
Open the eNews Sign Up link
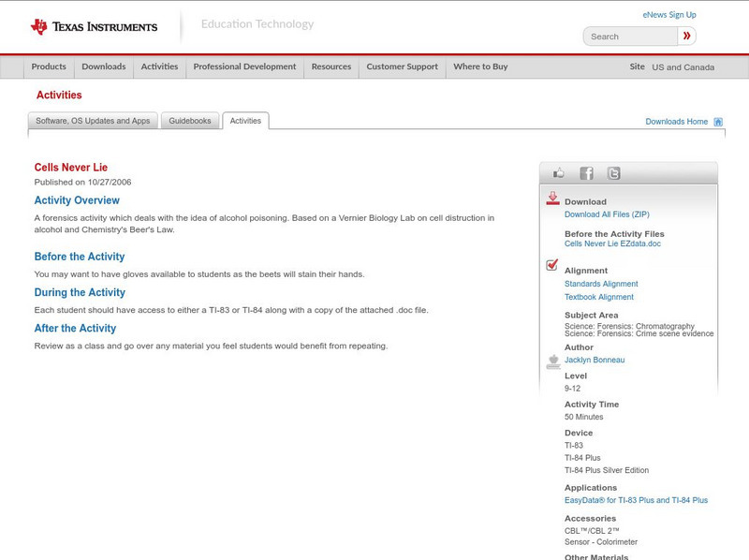668,15
